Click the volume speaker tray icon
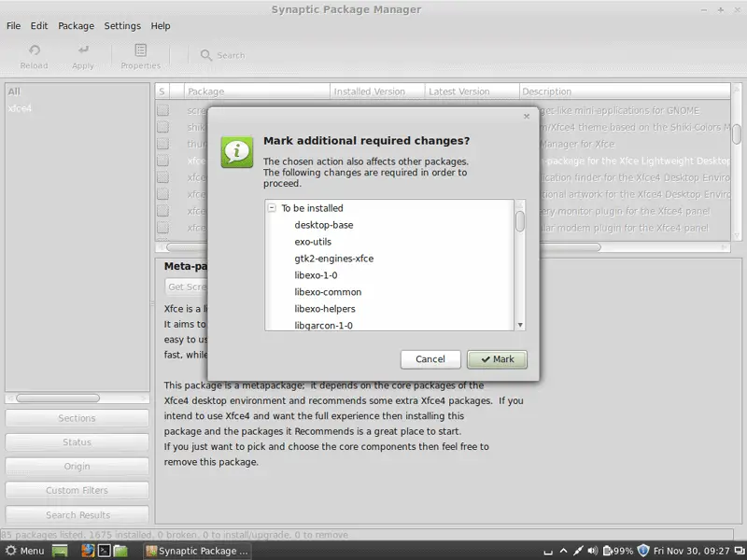The width and height of the screenshot is (747, 560). [592, 551]
